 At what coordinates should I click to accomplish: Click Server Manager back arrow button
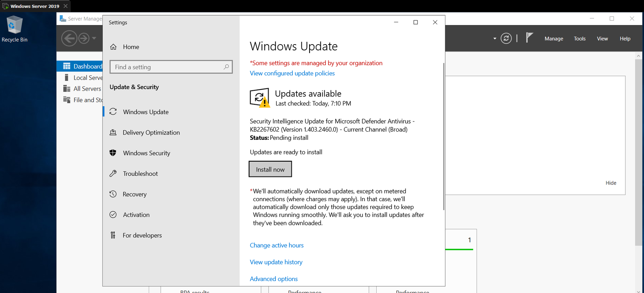(69, 38)
